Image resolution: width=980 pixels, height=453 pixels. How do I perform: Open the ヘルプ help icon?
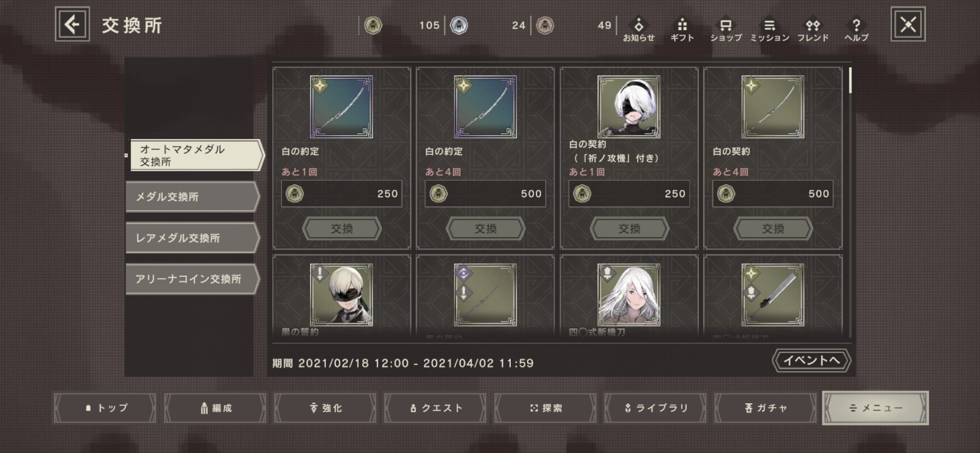click(x=856, y=30)
